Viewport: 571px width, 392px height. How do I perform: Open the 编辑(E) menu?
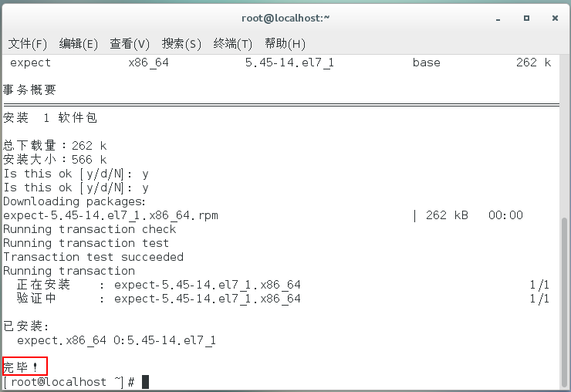pos(78,44)
